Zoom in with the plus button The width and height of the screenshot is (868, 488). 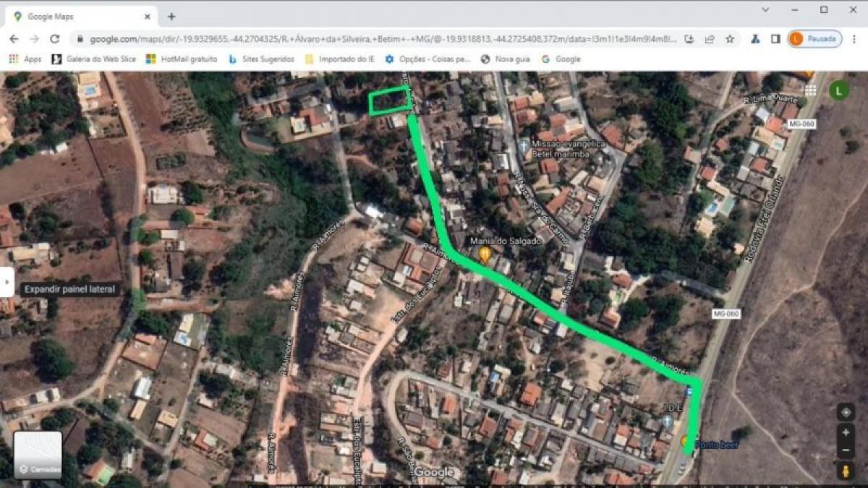pos(845,432)
